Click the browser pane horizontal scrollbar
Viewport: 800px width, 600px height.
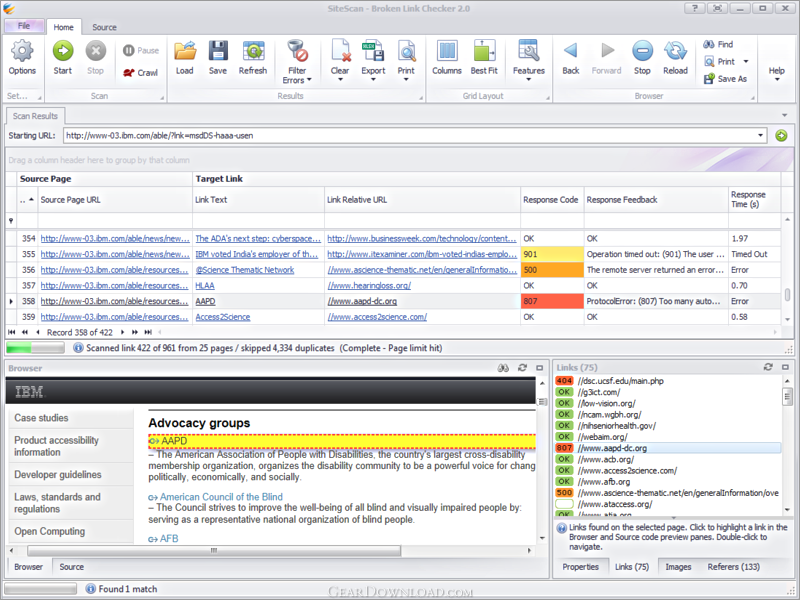coord(214,551)
